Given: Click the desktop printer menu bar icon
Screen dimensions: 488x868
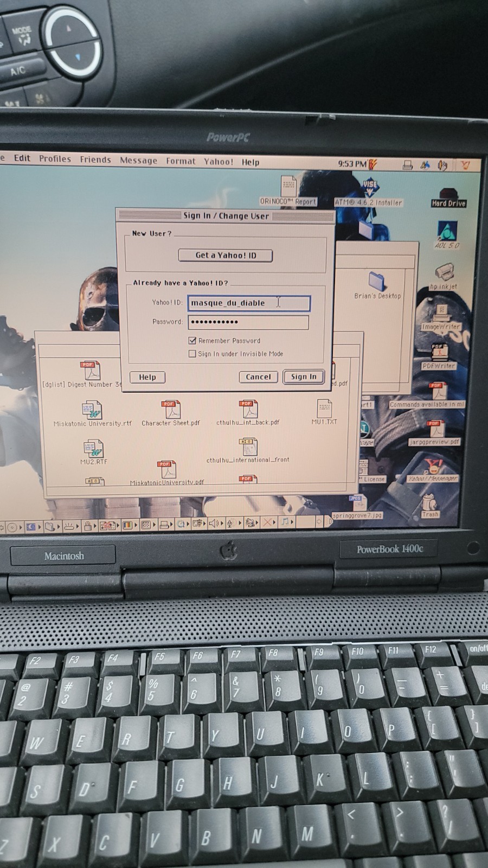Looking at the screenshot, I should [x=408, y=165].
